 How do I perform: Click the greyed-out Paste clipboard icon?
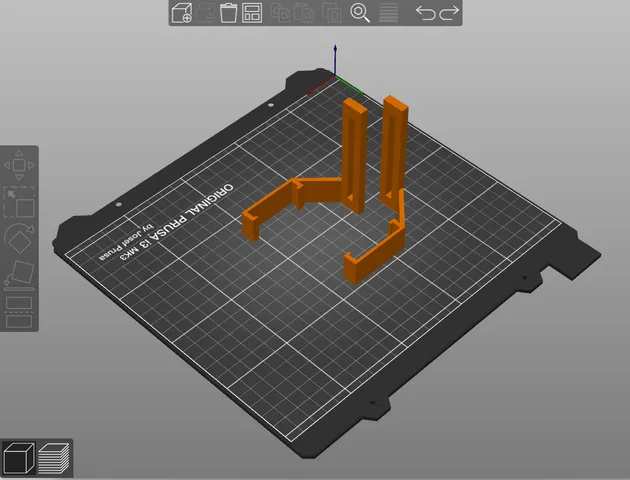pos(304,13)
